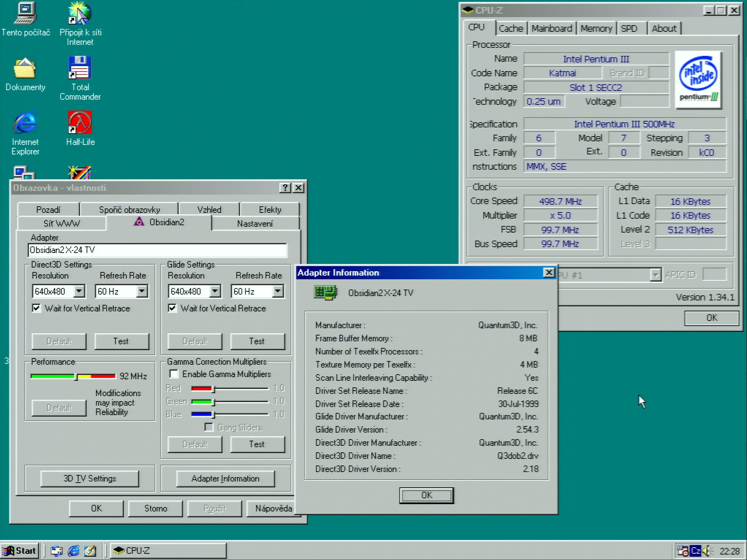This screenshot has height=560, width=747.
Task: Open Dokumenty folder icon
Action: (25, 68)
